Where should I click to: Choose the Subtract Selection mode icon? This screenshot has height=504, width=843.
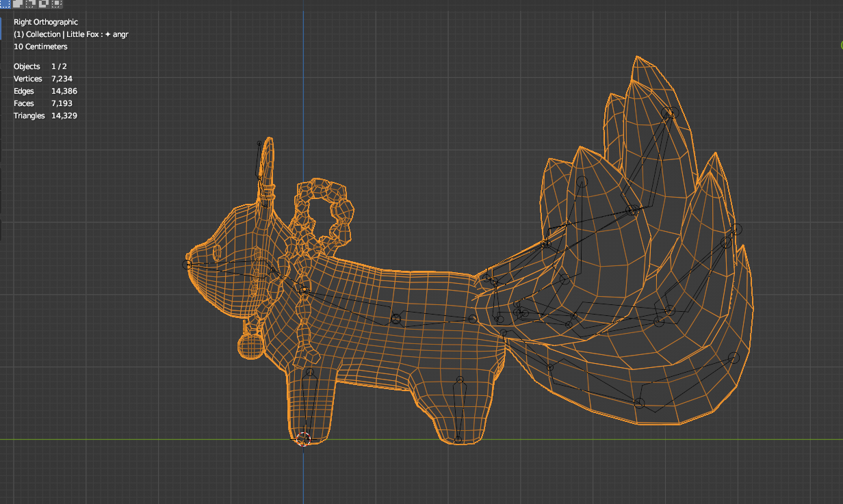tap(31, 3)
